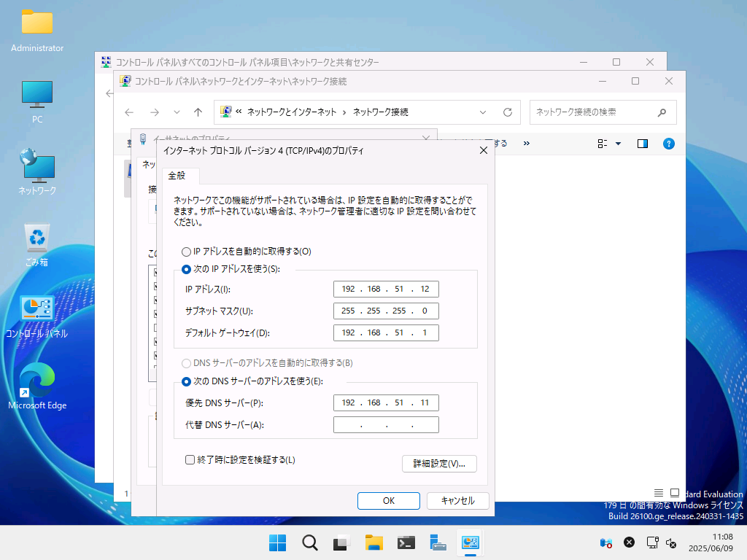Confirm TCP/IPv4 properties with OK
The image size is (747, 560).
pyautogui.click(x=389, y=500)
